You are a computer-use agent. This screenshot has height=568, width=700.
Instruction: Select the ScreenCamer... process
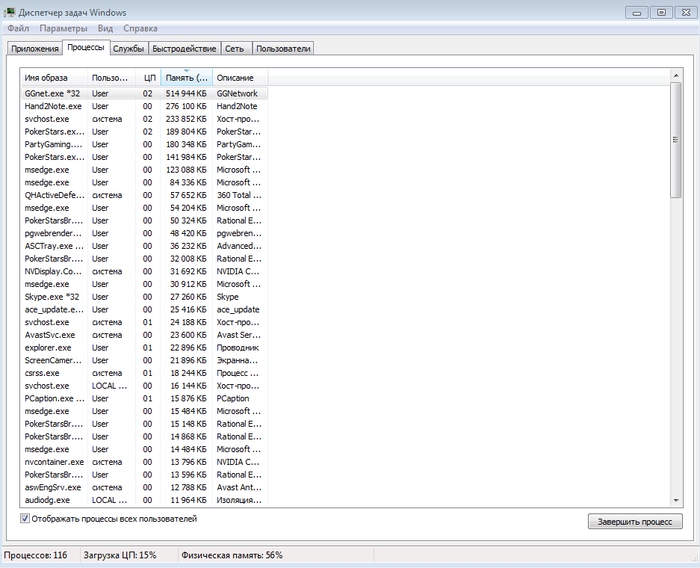pos(144,360)
